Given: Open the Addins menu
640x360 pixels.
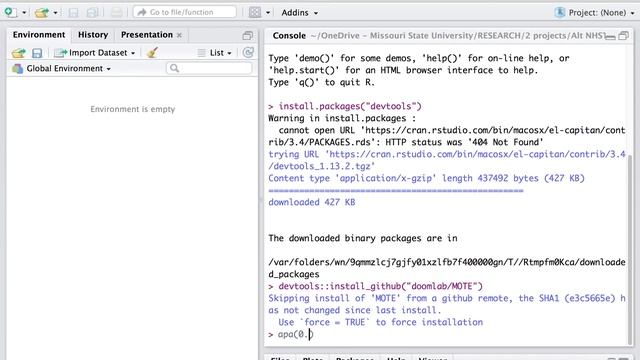Looking at the screenshot, I should tap(299, 13).
